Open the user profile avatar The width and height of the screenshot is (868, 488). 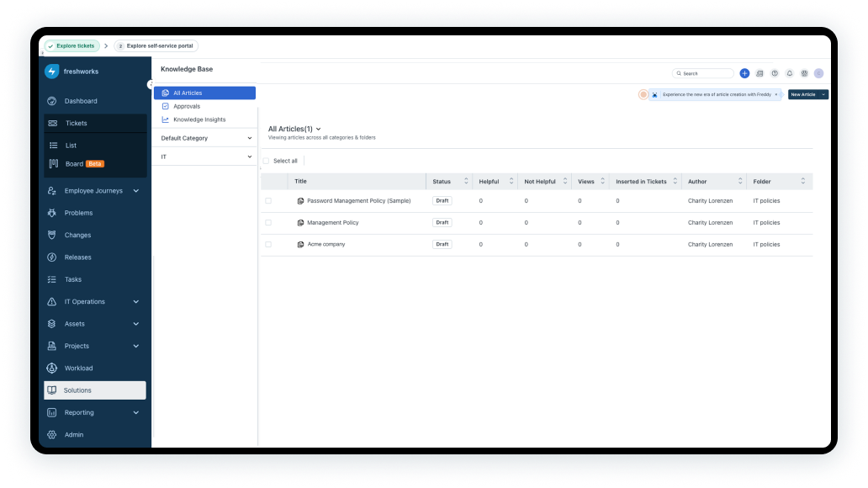tap(818, 73)
